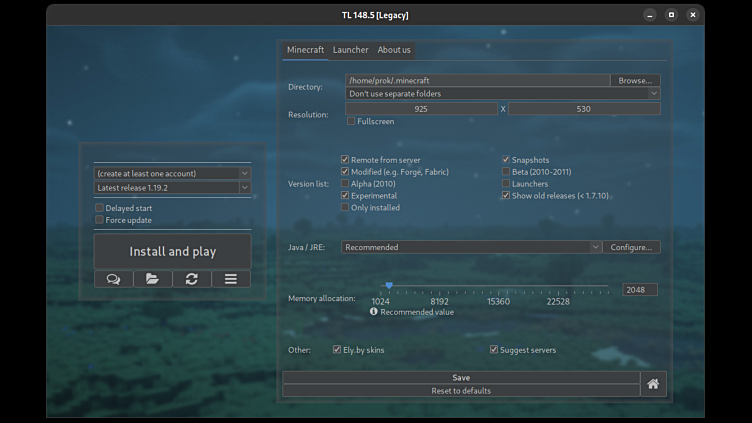This screenshot has height=423, width=752.
Task: Click the memory value field 2048
Action: [x=640, y=290]
